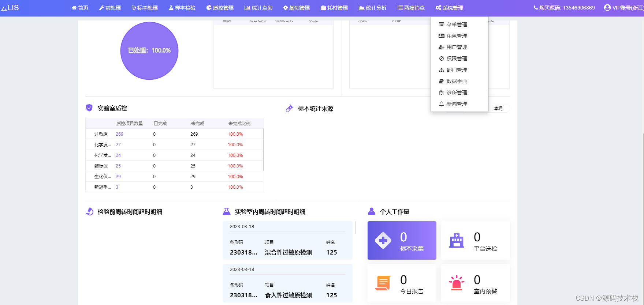This screenshot has width=644, height=305.
Task: Click the bar chart icon beside 统计查询
Action: (x=247, y=8)
